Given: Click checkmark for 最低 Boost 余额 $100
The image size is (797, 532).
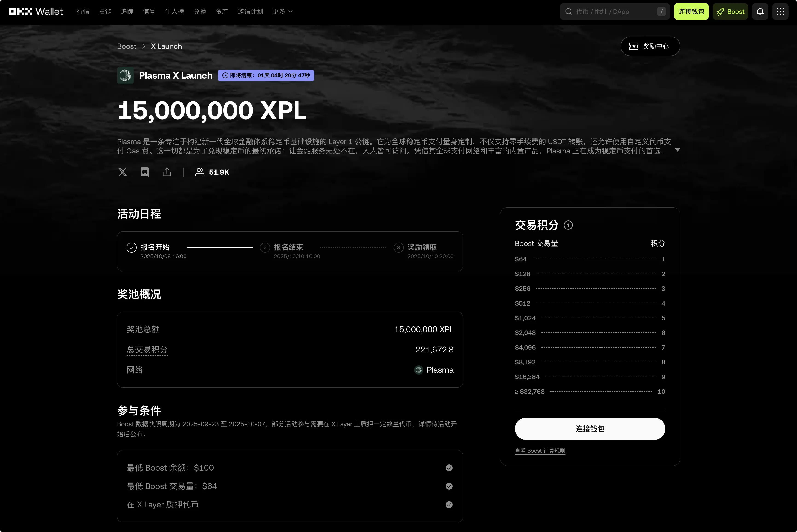Looking at the screenshot, I should click(449, 468).
